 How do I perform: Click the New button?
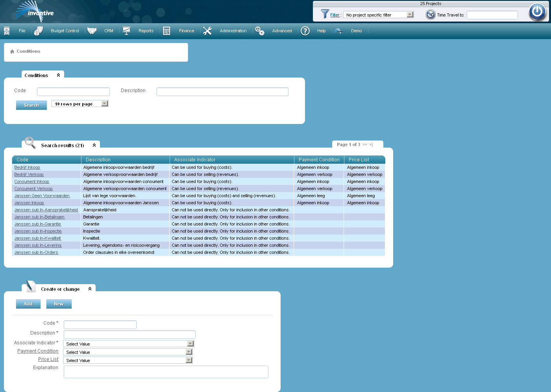tap(59, 304)
